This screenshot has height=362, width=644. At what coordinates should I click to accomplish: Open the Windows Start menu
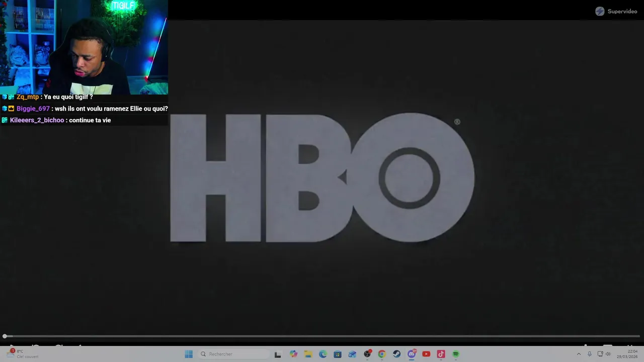click(189, 354)
